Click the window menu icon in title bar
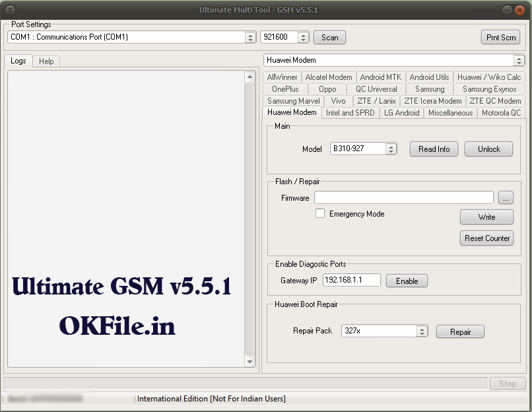Viewport: 532px width, 412px height. [x=11, y=10]
